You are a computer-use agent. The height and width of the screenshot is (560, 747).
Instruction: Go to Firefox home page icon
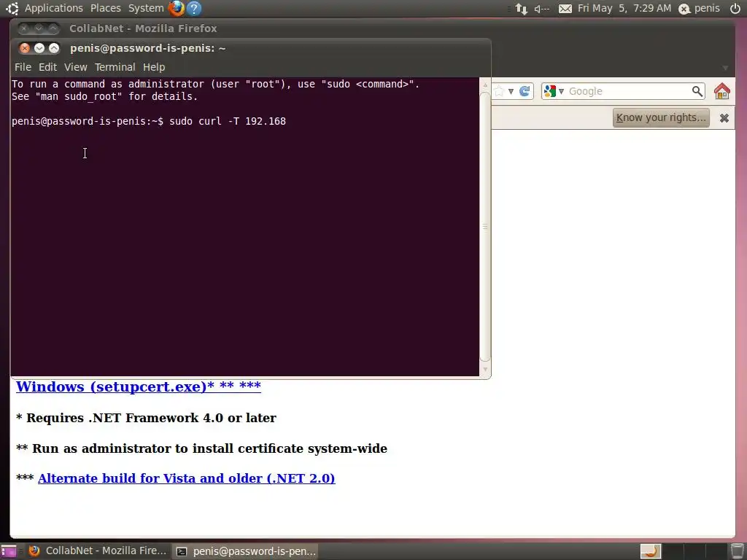(x=721, y=91)
